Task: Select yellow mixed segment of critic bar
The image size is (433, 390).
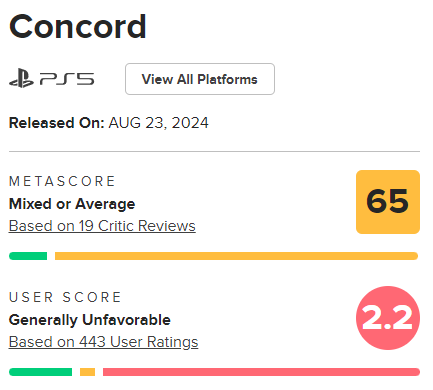Action: (236, 256)
